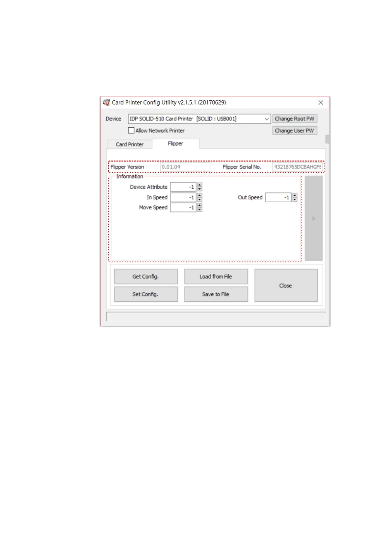Enable Allow Network Printer checkbox
The width and height of the screenshot is (392, 554).
131,131
